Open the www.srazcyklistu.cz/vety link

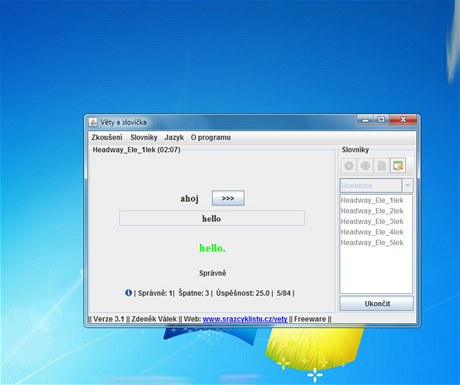245,319
